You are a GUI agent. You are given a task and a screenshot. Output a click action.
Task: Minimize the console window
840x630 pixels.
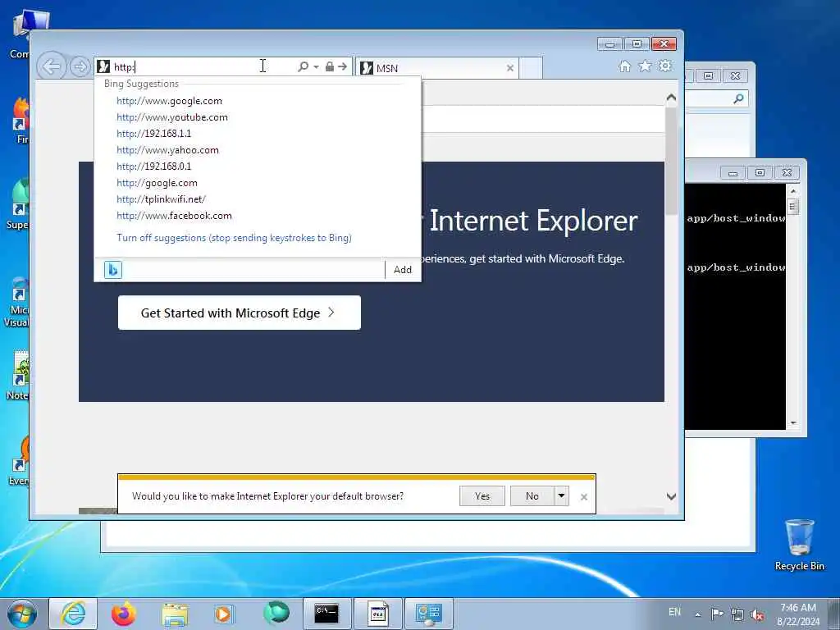(x=733, y=172)
